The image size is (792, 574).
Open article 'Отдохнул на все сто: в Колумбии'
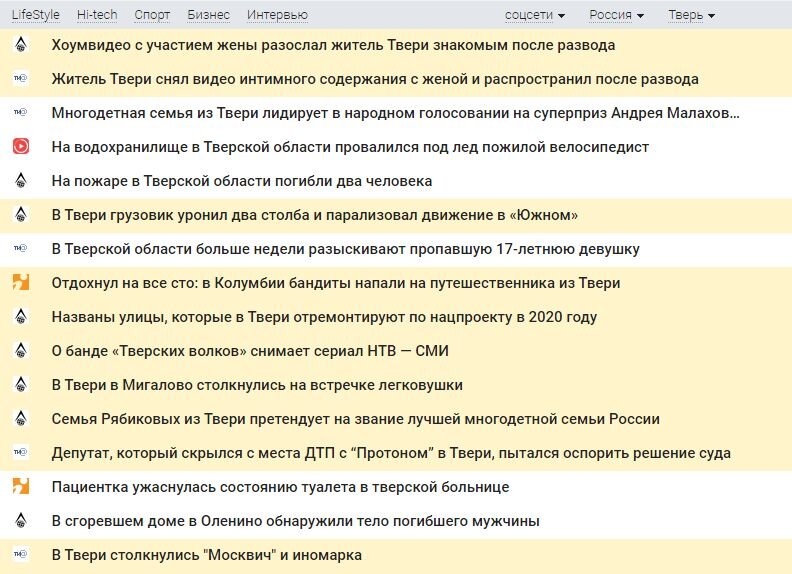[x=336, y=283]
